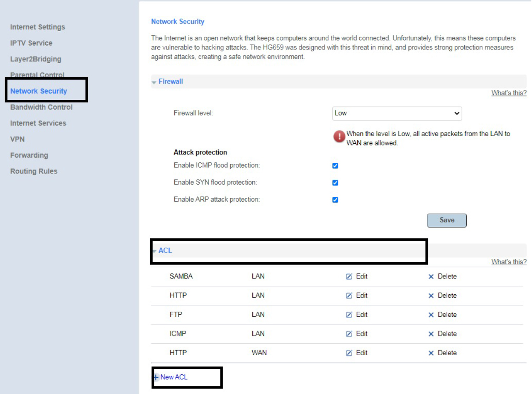
Task: Toggle ICMP flood protection checkbox
Action: (x=335, y=166)
